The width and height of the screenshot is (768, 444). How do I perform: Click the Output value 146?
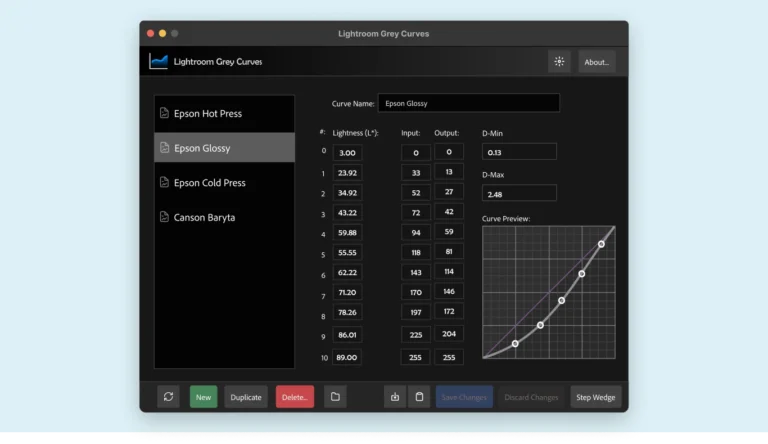point(449,291)
